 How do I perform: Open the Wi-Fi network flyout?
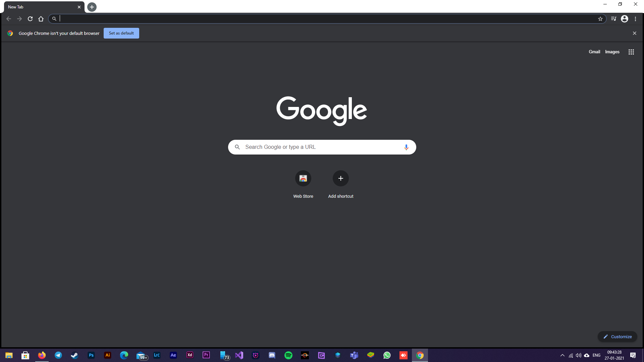571,355
